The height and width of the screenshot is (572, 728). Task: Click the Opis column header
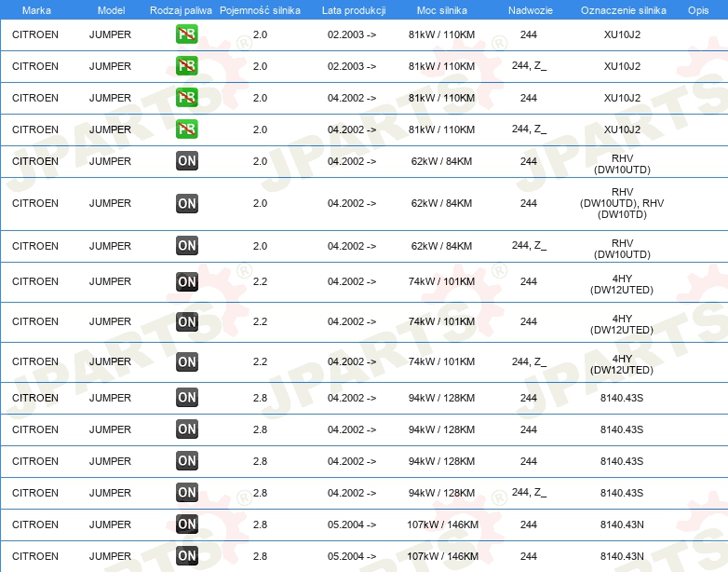tap(698, 10)
